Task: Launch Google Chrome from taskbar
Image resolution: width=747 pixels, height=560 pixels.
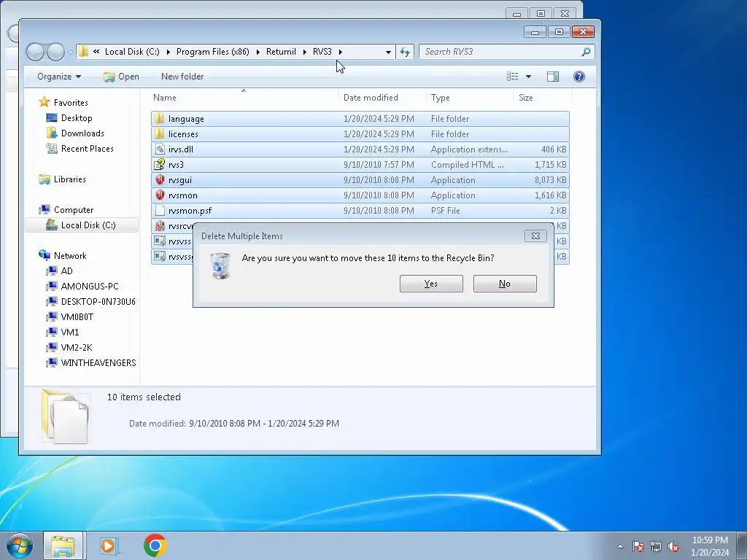Action: click(x=155, y=545)
